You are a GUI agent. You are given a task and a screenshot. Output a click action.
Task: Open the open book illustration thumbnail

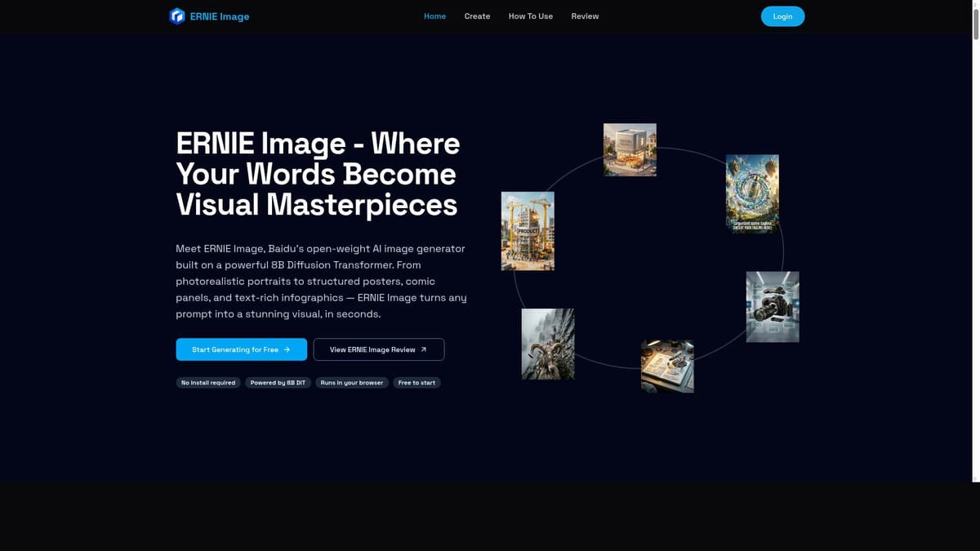pos(667,367)
